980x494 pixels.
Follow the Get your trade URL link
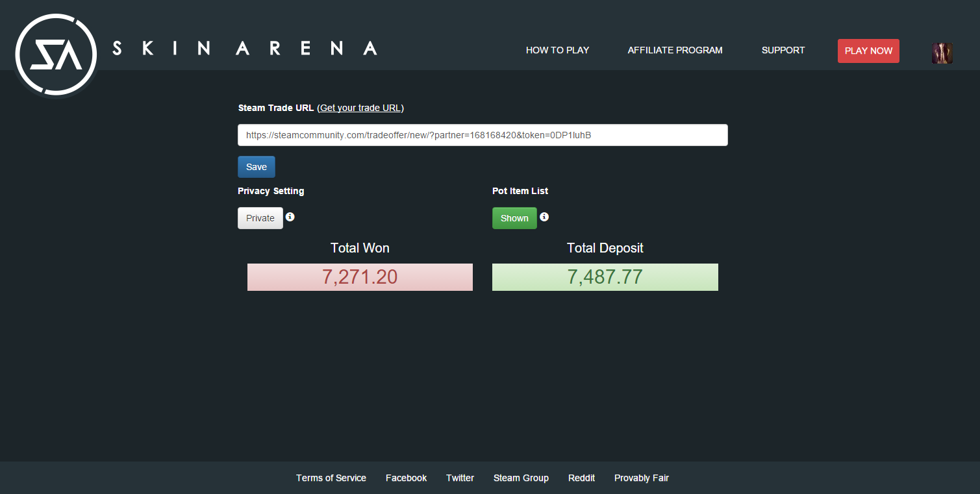(360, 108)
